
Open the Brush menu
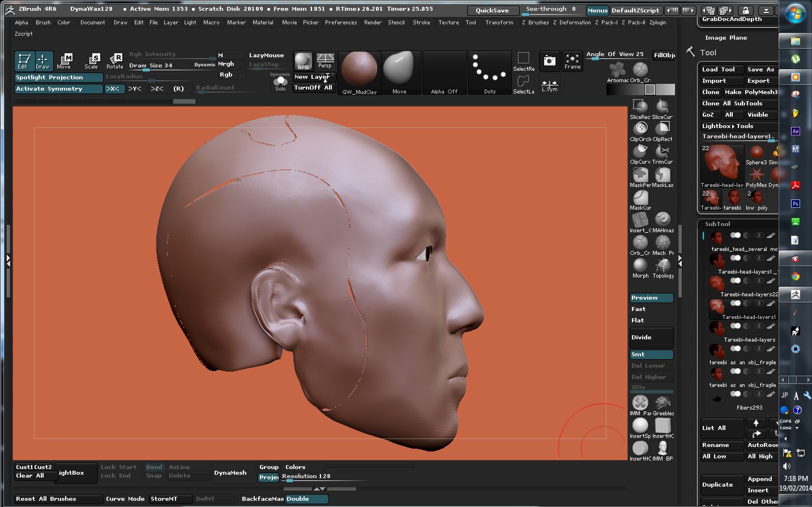[x=43, y=23]
